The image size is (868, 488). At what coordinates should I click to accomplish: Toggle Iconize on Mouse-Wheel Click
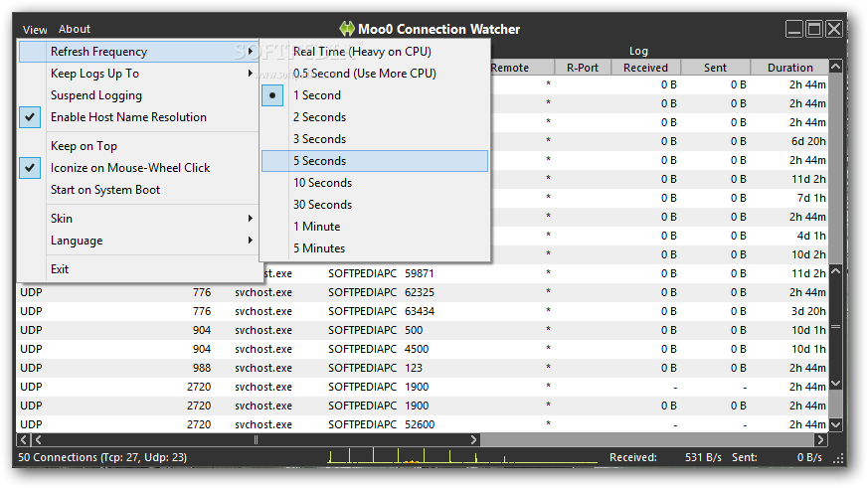click(x=138, y=168)
